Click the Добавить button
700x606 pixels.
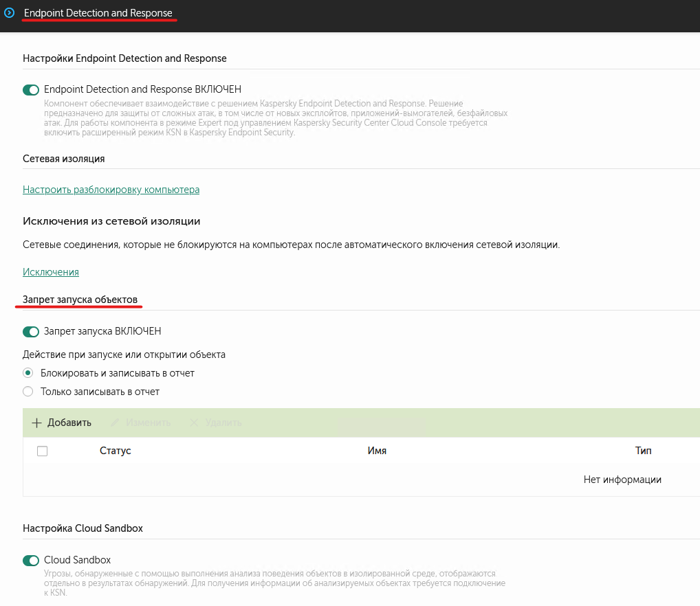62,423
